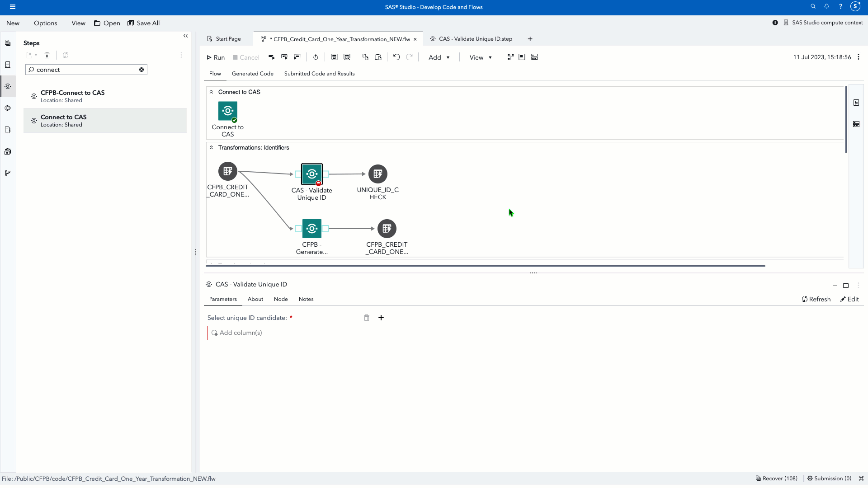Viewport: 868px width, 488px height.
Task: Delete step using trash icon in Steps panel
Action: (47, 55)
